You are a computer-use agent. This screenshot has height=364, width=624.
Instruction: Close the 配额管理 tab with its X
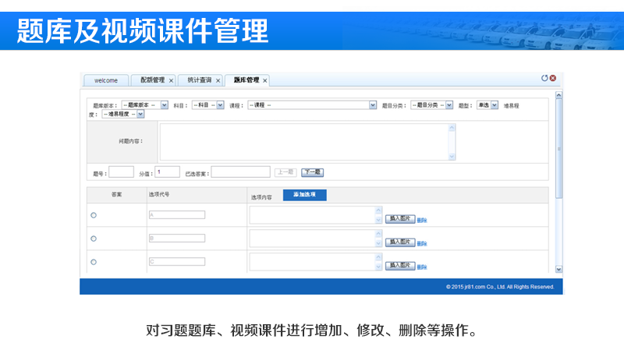click(x=171, y=80)
